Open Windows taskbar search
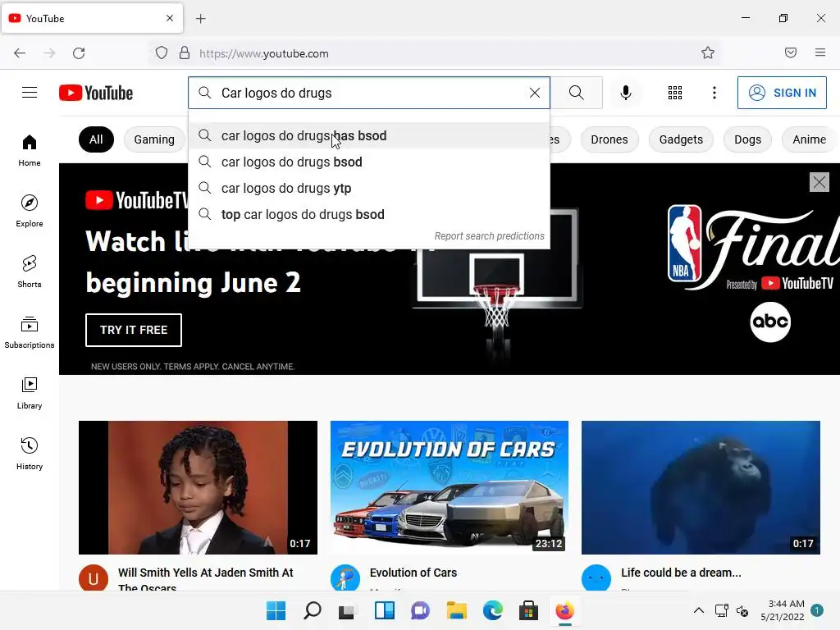840x630 pixels. (x=313, y=610)
